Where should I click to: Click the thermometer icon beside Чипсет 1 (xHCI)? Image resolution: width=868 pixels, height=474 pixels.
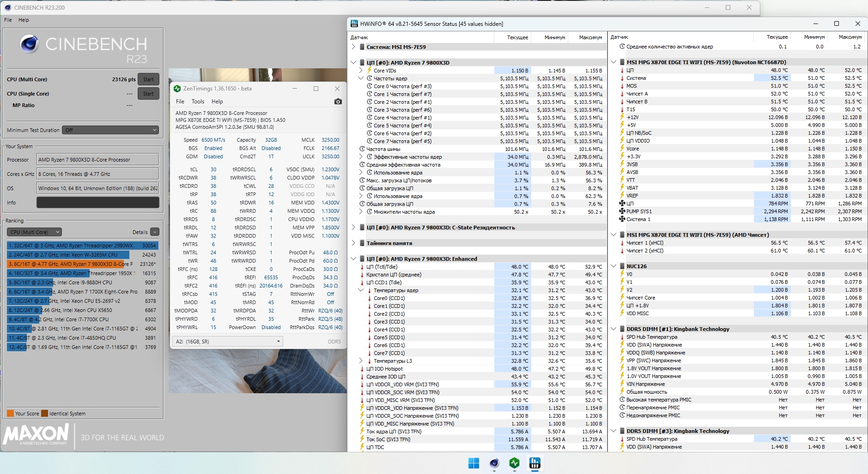tap(622, 243)
